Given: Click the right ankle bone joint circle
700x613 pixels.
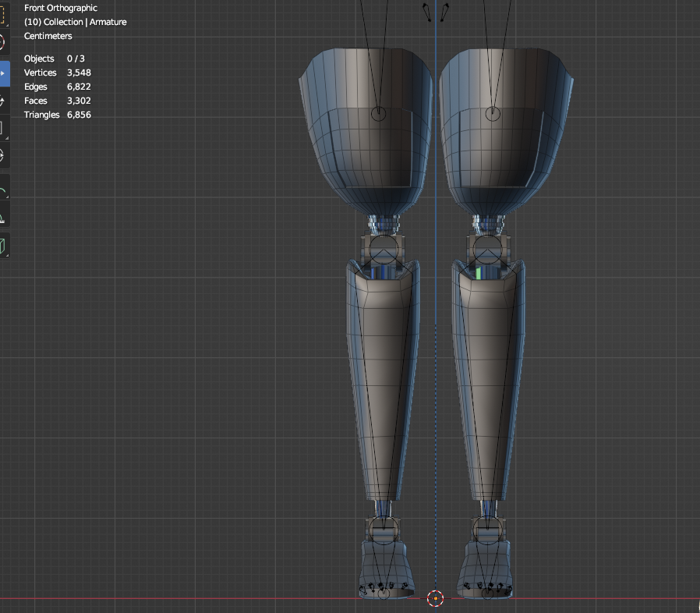Looking at the screenshot, I should pos(487,530).
